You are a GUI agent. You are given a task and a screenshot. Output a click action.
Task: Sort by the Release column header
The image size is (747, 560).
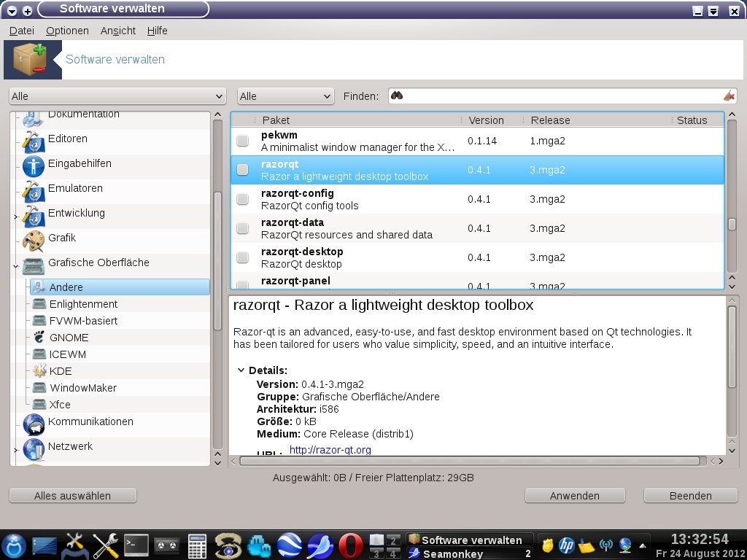tap(598, 120)
